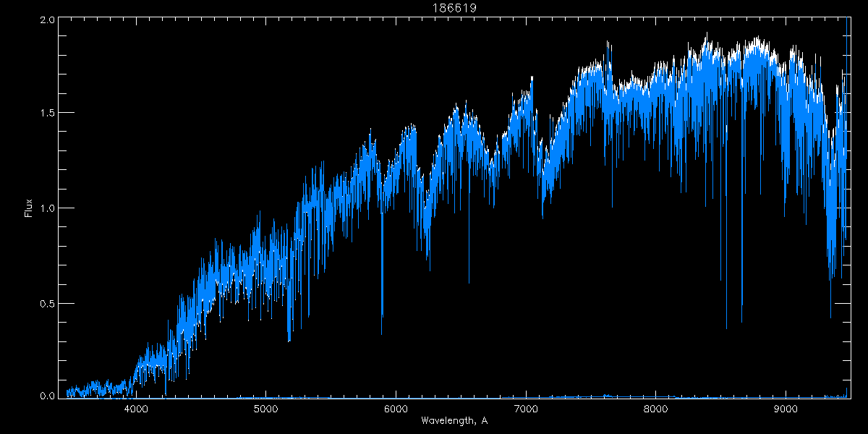
Task: Click the 6000 x-axis tick label
Action: pos(396,409)
